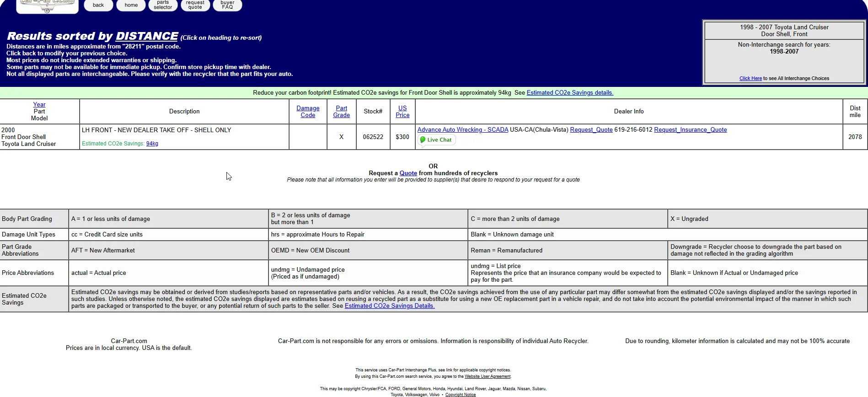Sort results by Year column header
Image resolution: width=868 pixels, height=397 pixels.
(x=39, y=105)
